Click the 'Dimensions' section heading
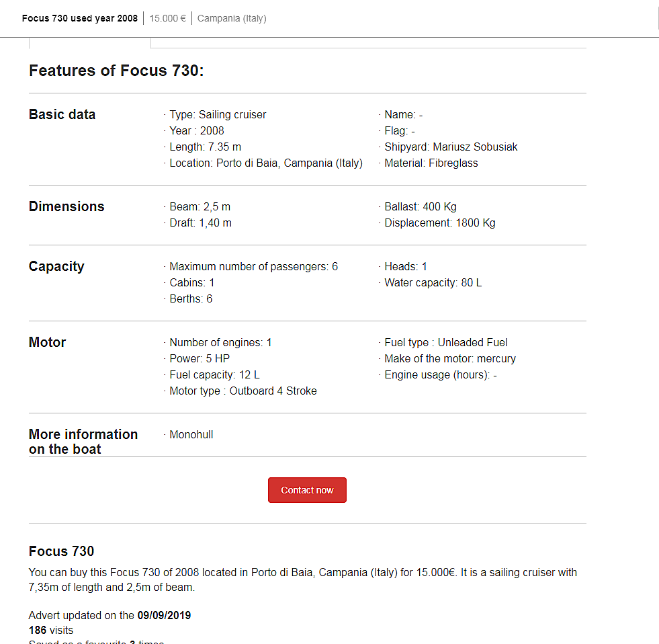 67,206
